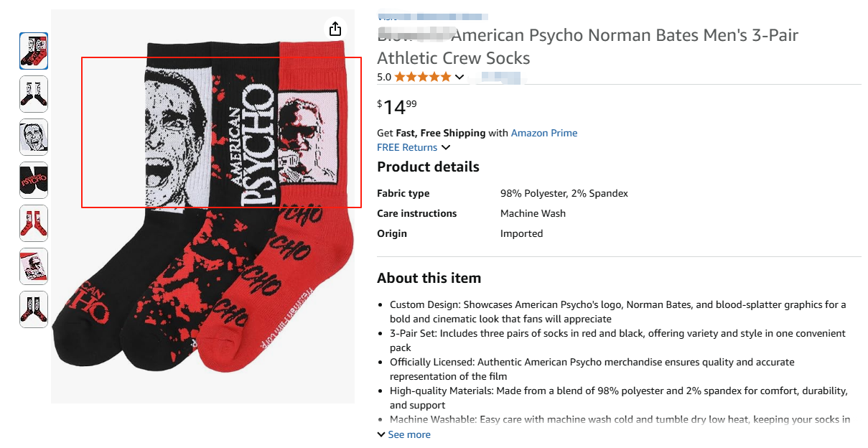868x448 pixels.
Task: Click the $14.99 price
Action: [397, 107]
